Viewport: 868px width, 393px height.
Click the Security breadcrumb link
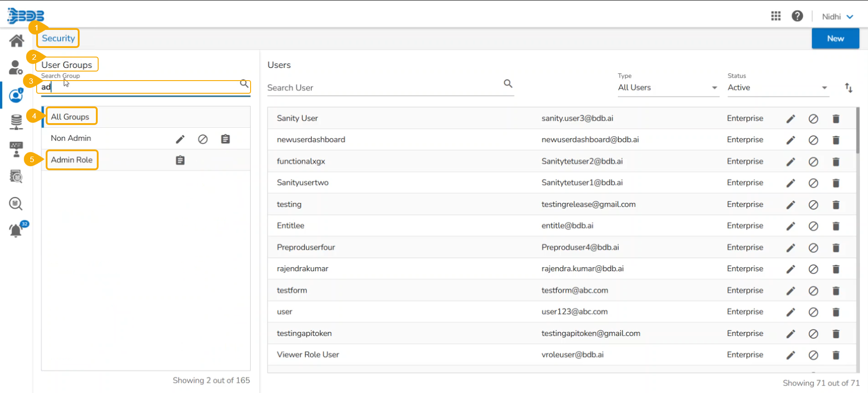pyautogui.click(x=58, y=38)
